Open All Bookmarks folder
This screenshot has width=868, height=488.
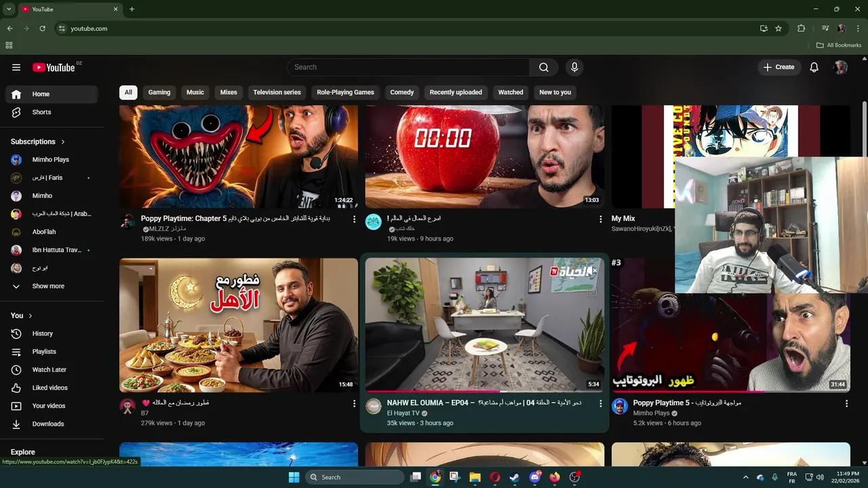pyautogui.click(x=839, y=45)
